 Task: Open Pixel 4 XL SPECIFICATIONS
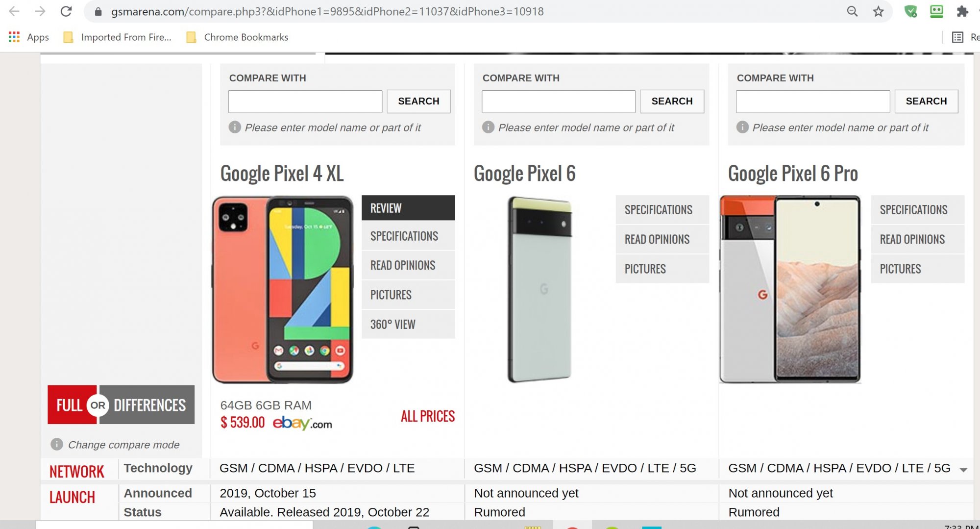[x=408, y=236]
